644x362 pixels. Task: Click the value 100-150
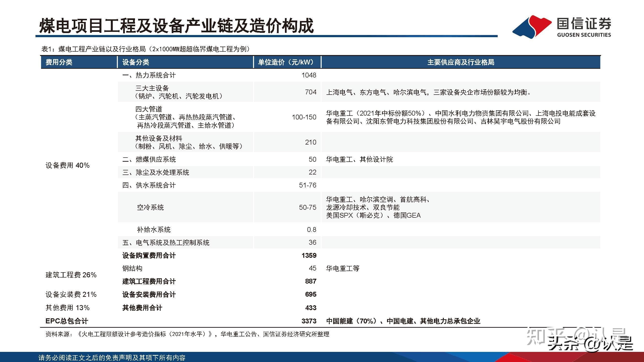[x=304, y=117]
